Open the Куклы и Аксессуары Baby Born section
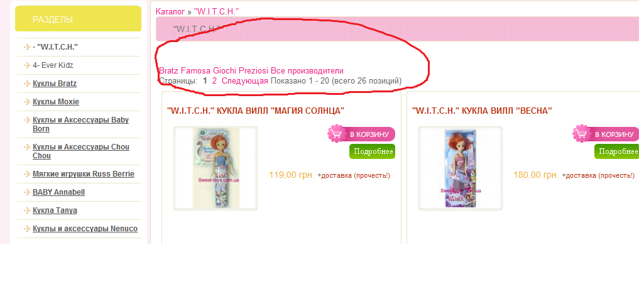644x289 pixels. click(x=80, y=124)
